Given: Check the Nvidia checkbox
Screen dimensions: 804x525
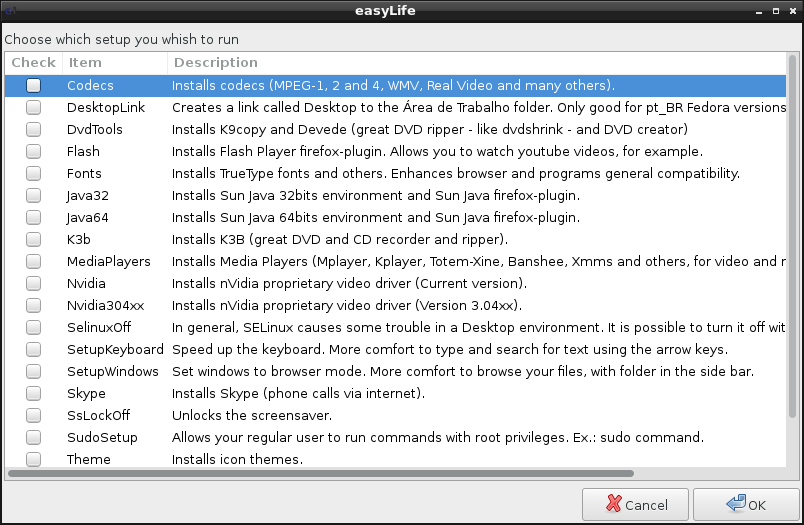Looking at the screenshot, I should (x=33, y=284).
